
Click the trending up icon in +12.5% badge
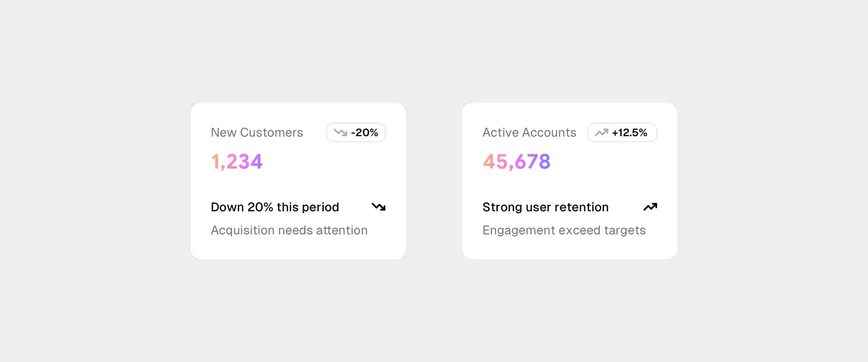tap(601, 133)
